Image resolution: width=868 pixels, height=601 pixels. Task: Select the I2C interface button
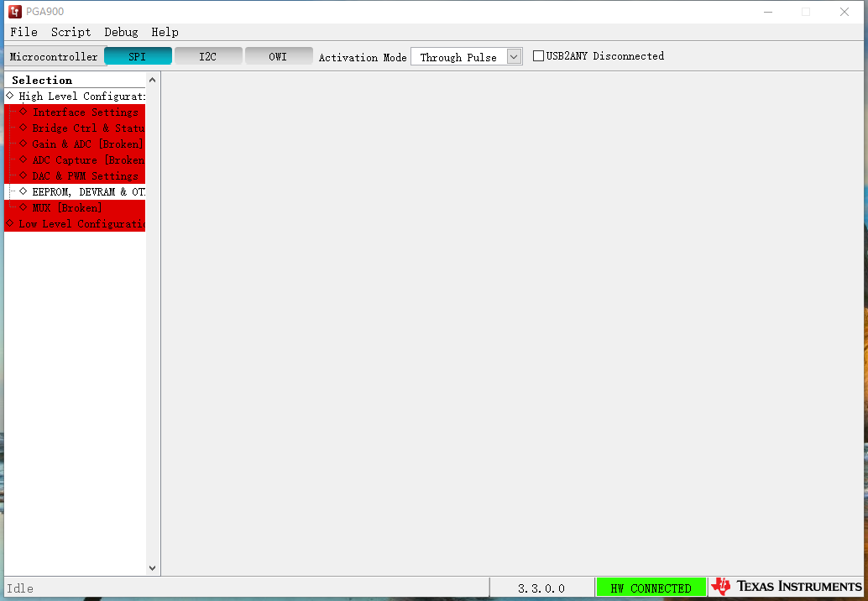point(208,56)
